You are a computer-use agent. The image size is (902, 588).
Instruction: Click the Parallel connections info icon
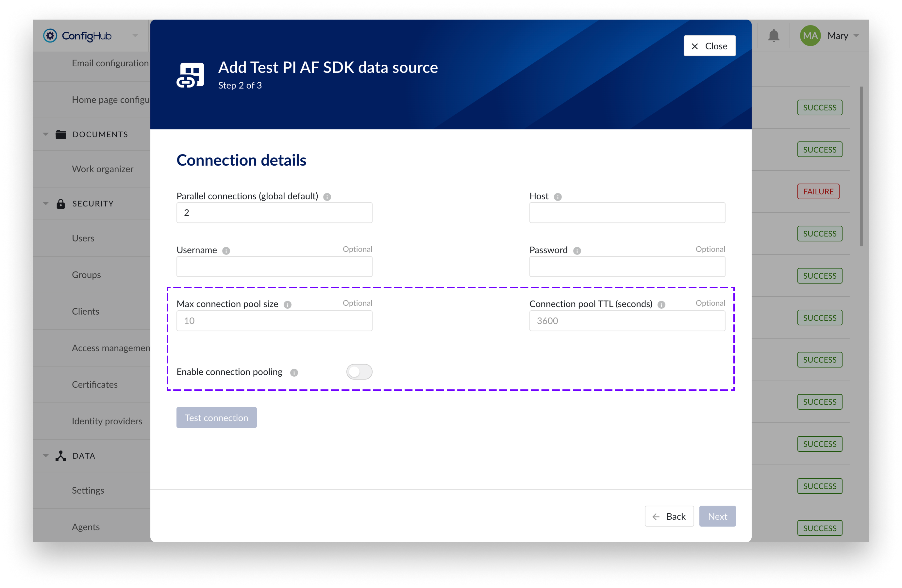[x=327, y=197]
